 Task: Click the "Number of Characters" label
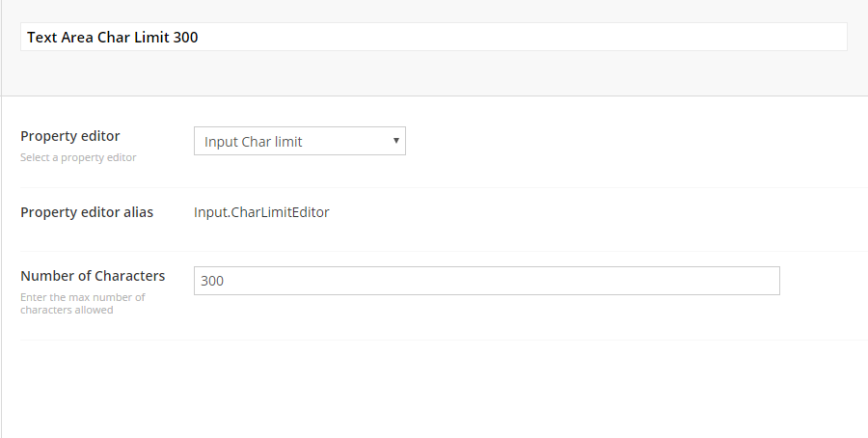93,276
